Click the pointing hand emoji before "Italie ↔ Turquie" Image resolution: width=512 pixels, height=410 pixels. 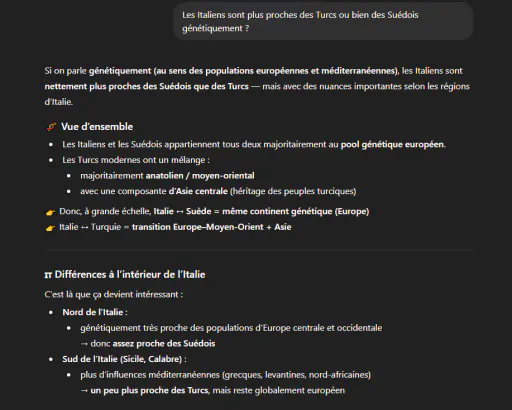pyautogui.click(x=50, y=228)
